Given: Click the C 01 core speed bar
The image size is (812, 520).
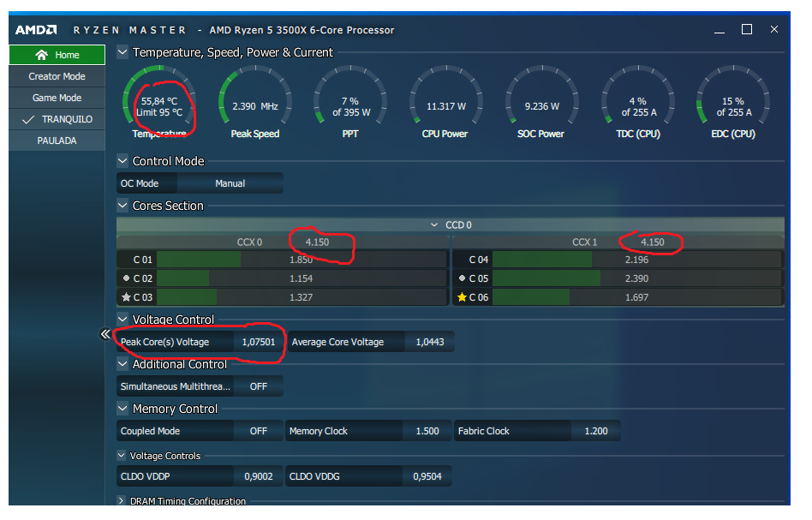Looking at the screenshot, I should pos(302,260).
